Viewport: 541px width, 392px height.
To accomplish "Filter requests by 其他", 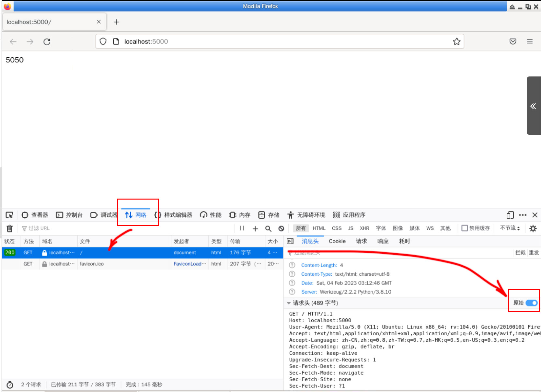I will pyautogui.click(x=445, y=228).
